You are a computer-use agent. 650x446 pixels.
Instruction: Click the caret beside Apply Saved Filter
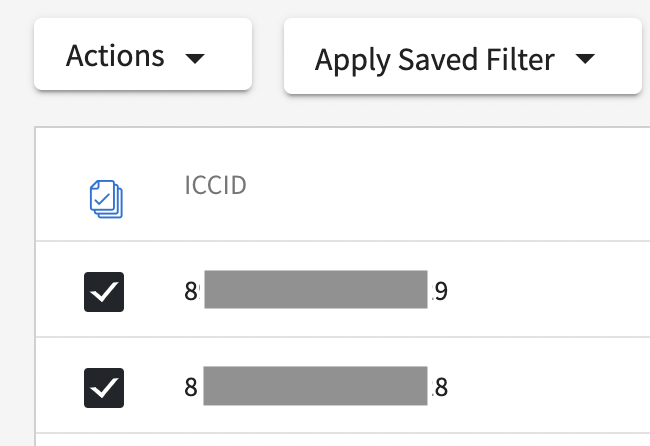coord(585,59)
